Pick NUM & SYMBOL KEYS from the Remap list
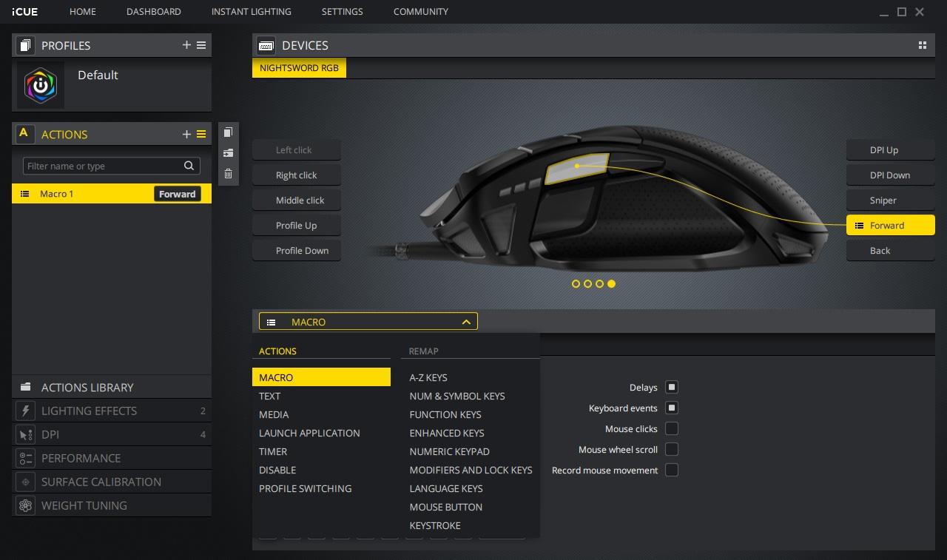Image resolution: width=947 pixels, height=560 pixels. coord(457,396)
